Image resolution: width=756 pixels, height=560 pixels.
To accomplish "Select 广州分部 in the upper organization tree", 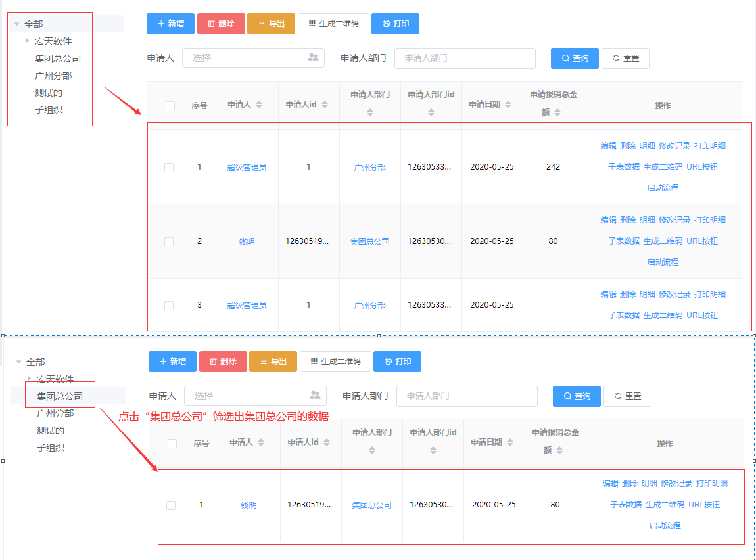I will [x=53, y=76].
